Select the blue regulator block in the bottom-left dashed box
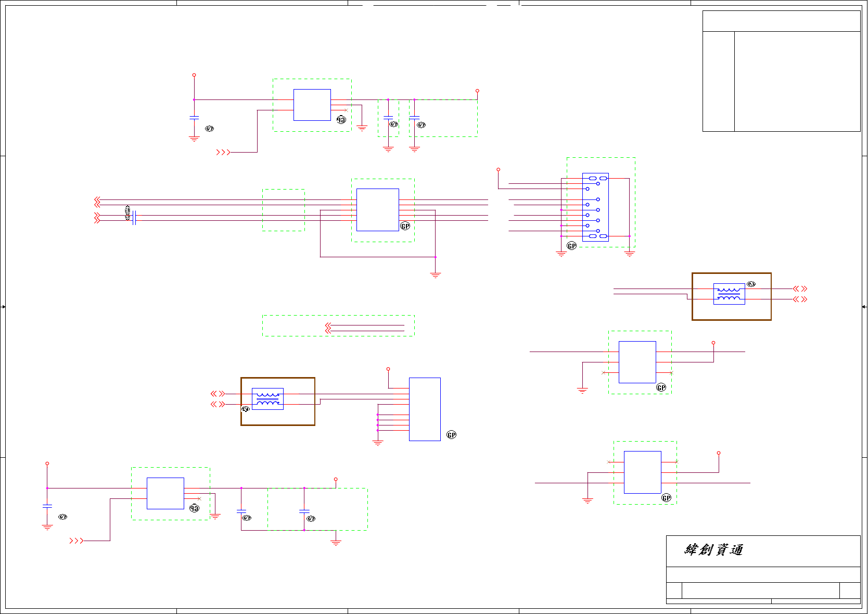868x614 pixels. [x=165, y=493]
